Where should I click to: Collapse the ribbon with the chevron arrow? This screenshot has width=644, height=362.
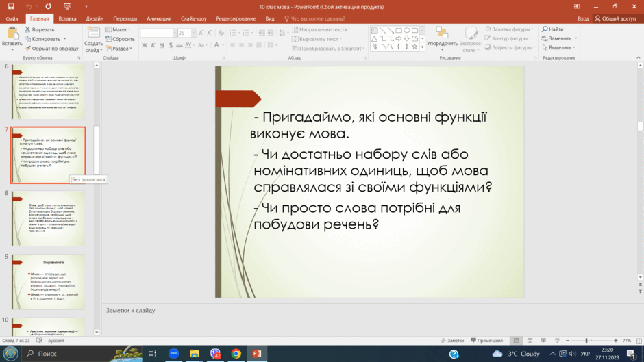[x=639, y=57]
